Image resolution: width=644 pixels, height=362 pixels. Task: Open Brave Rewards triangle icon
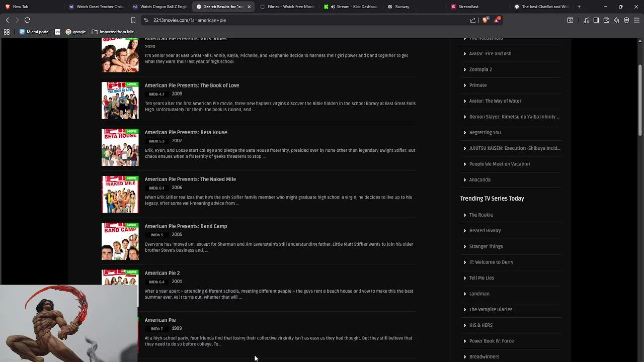498,20
